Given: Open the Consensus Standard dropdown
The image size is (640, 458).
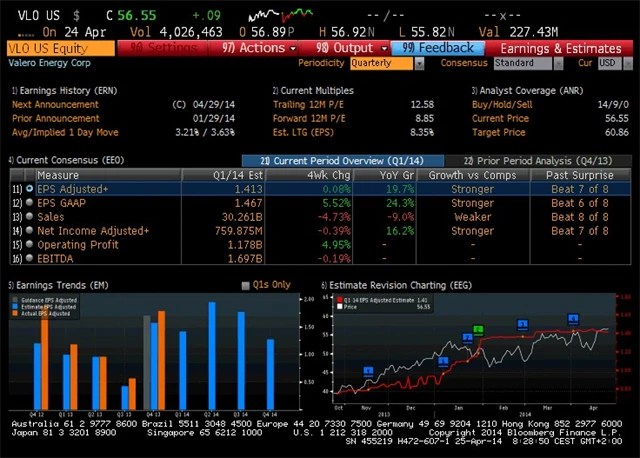Looking at the screenshot, I should [528, 63].
